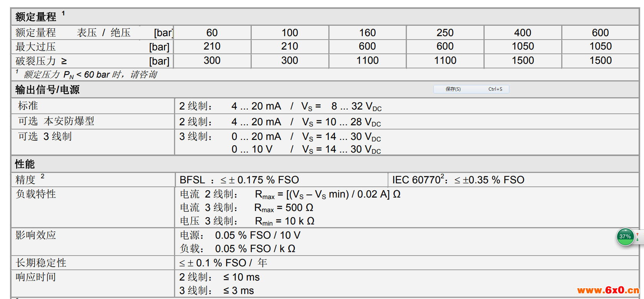Click the green 37% floating ball

click(625, 237)
